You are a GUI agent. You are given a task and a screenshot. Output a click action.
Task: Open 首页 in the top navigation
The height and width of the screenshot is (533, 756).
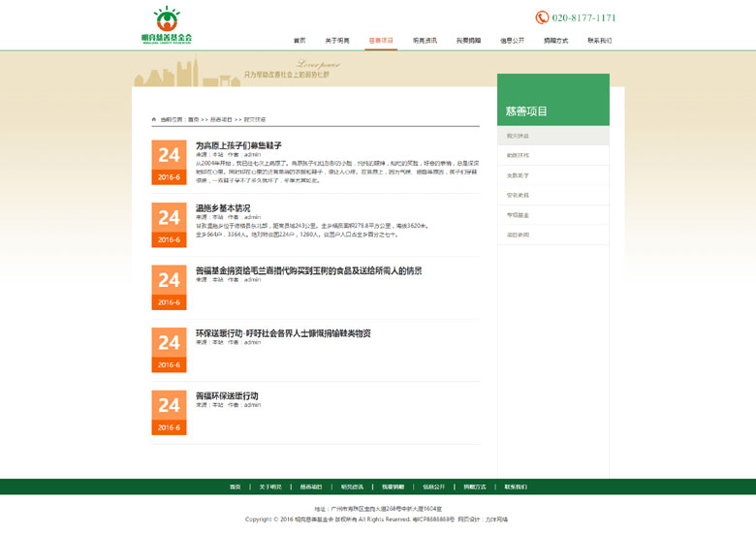click(299, 41)
